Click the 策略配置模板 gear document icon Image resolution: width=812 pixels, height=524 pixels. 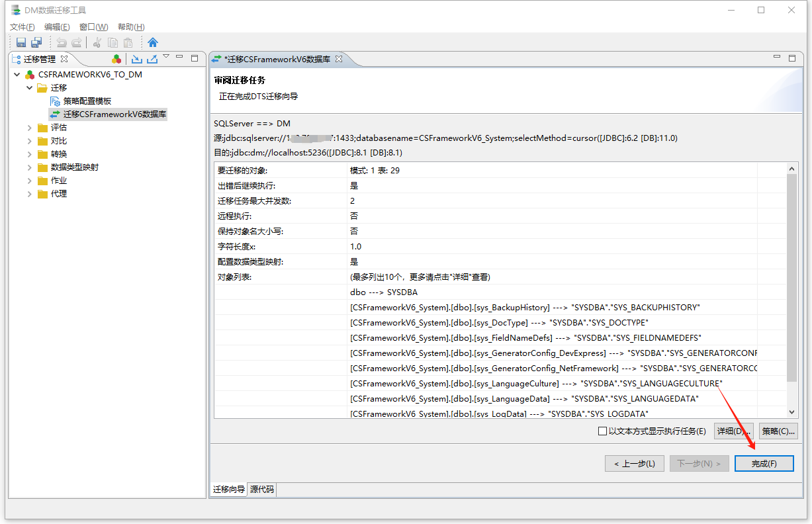[x=56, y=101]
